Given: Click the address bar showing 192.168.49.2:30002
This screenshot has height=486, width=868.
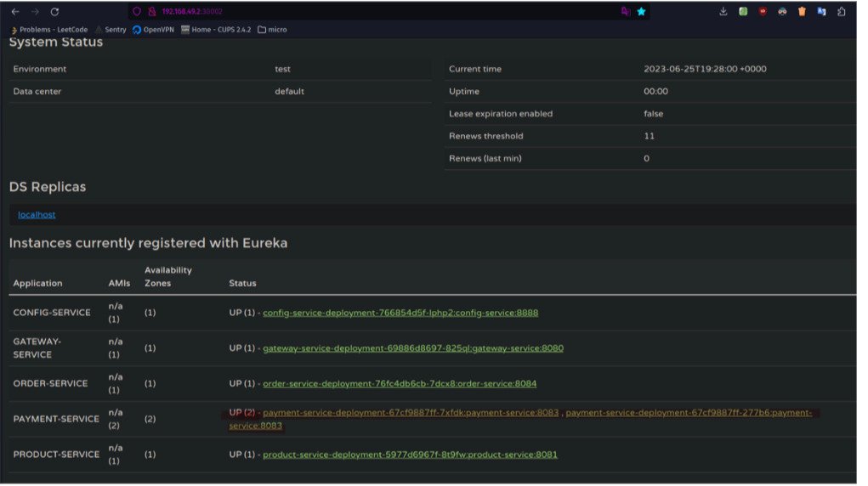Looking at the screenshot, I should 388,11.
